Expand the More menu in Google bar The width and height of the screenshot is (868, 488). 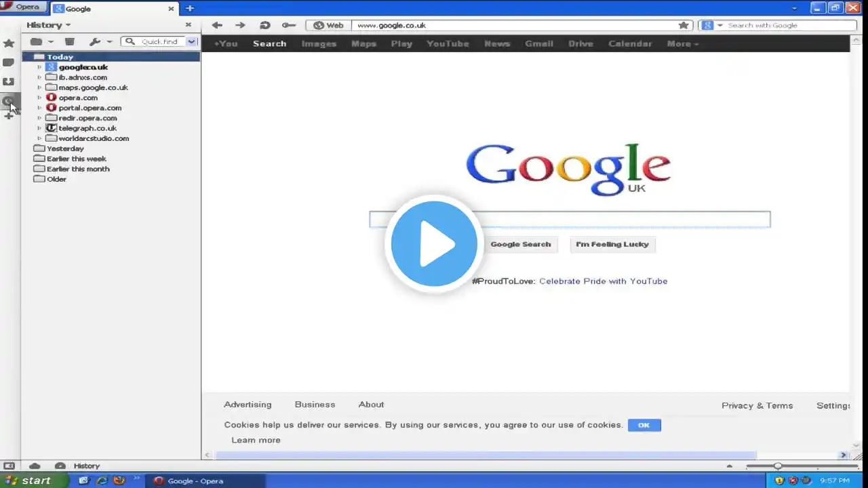tap(682, 43)
